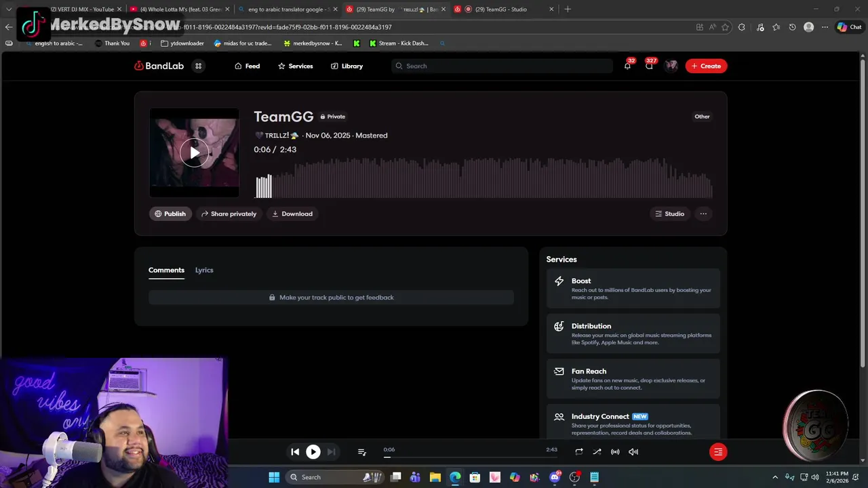The height and width of the screenshot is (488, 868).
Task: Open the TRILLZ! artist link
Action: coord(277,136)
